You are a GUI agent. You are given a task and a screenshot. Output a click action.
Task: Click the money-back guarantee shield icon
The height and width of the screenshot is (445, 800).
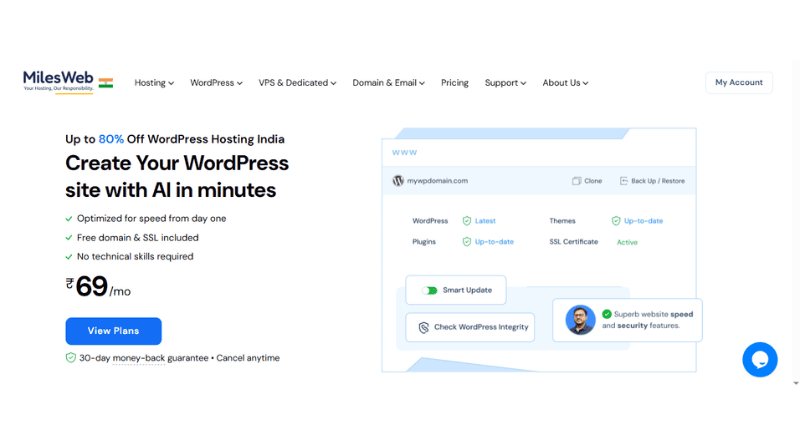tap(70, 358)
